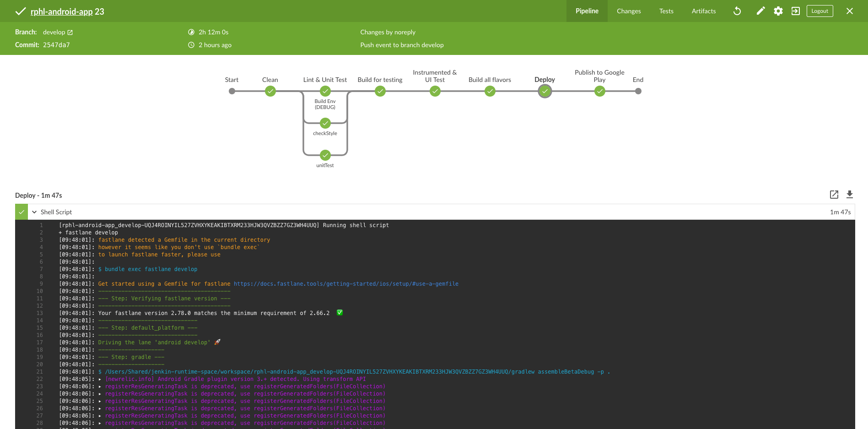
Task: Open the rphl-android-app project link
Action: point(61,11)
